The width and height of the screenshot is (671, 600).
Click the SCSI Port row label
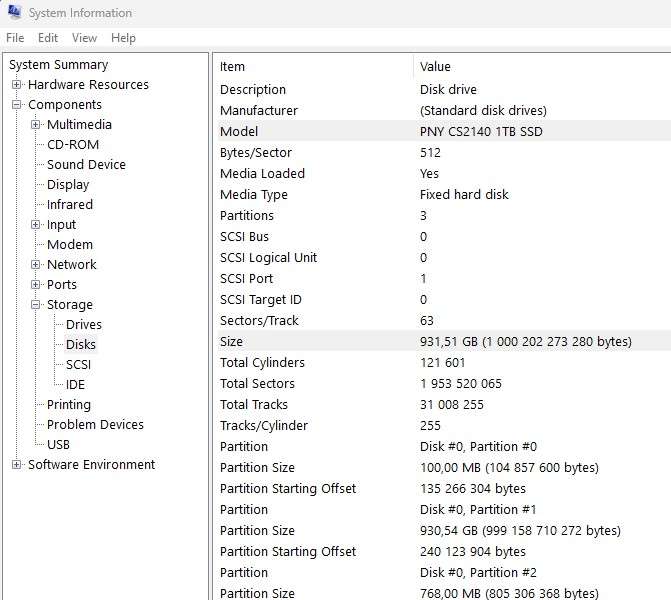246,278
